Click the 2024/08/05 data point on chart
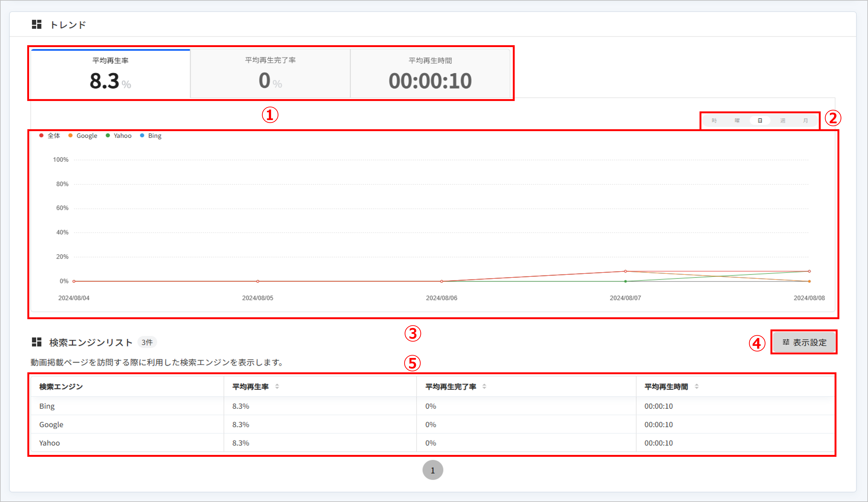This screenshot has width=868, height=502. coord(258,281)
